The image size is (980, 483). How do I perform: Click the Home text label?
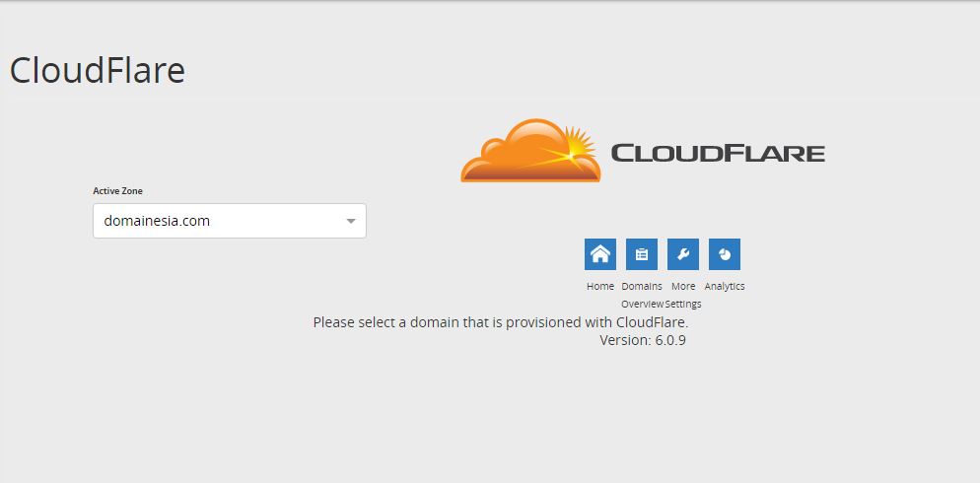click(599, 287)
